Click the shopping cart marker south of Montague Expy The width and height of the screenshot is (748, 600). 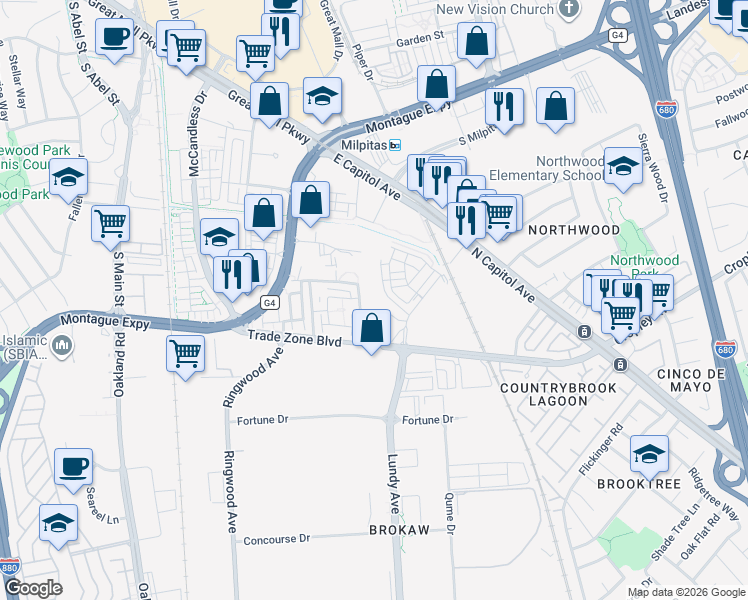pyautogui.click(x=186, y=355)
